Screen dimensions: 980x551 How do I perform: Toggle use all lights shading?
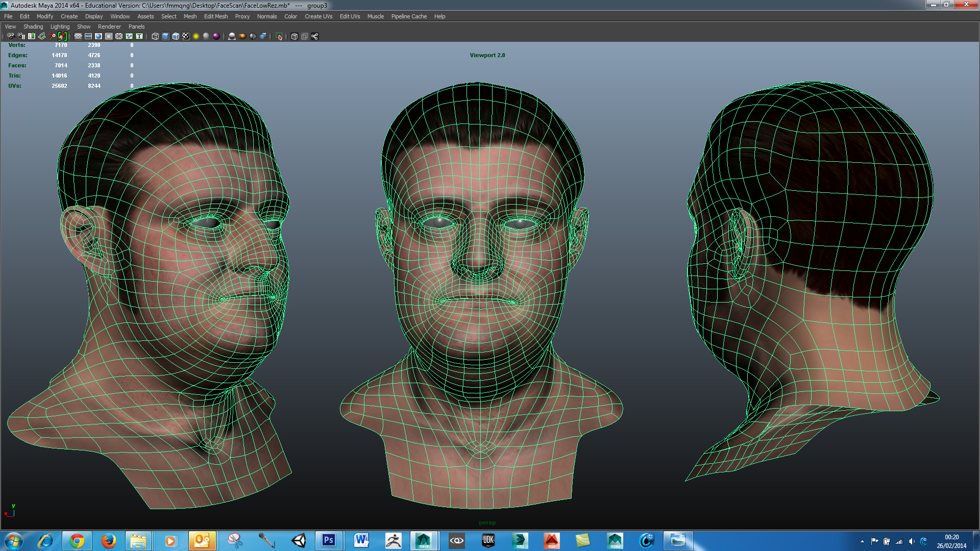coord(195,36)
